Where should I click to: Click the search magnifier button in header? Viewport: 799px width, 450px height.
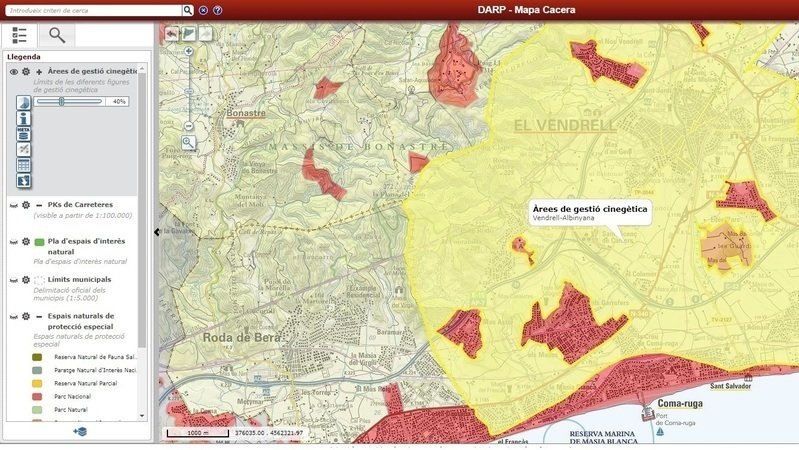point(188,10)
